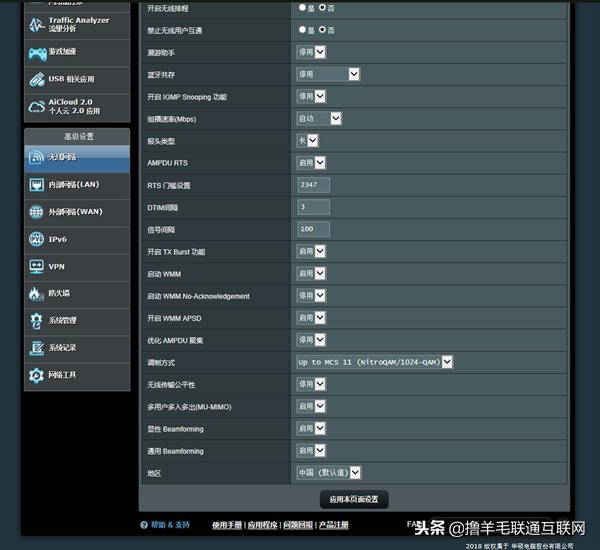Open the 无线传输公平性 dropdown
This screenshot has height=550, width=600.
(311, 384)
